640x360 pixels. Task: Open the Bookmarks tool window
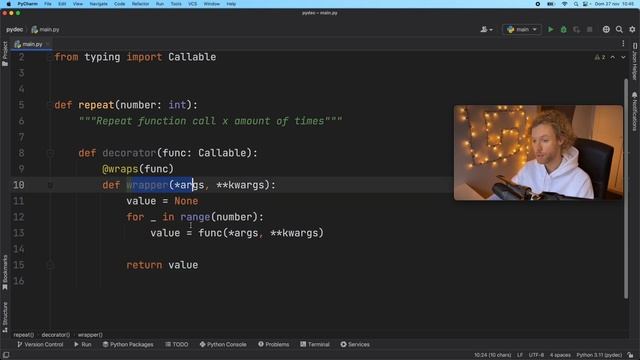pos(5,273)
